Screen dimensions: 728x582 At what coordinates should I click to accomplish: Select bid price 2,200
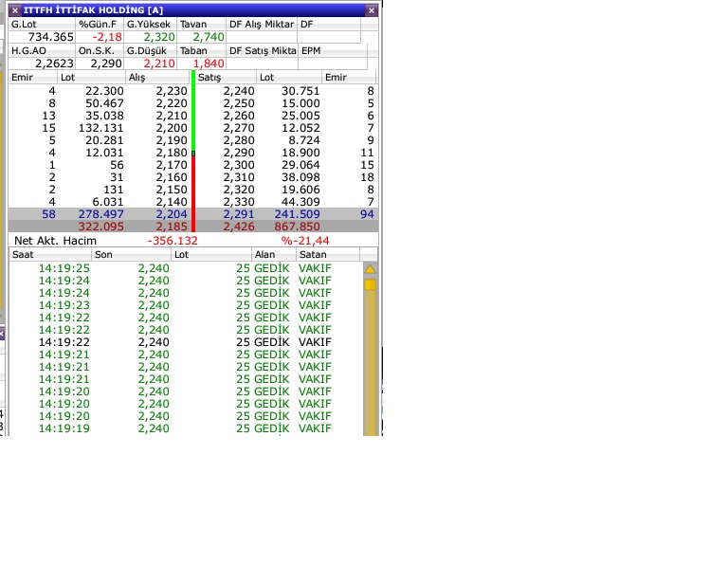click(x=172, y=128)
